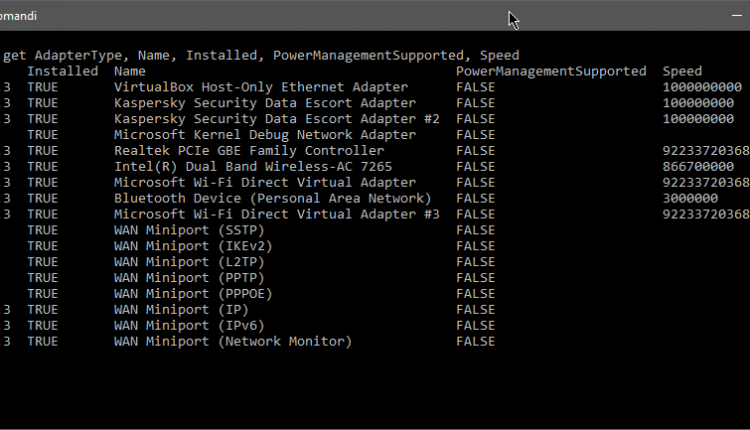The image size is (750, 430).
Task: Click the PowerManagementSupported column header
Action: 551,71
